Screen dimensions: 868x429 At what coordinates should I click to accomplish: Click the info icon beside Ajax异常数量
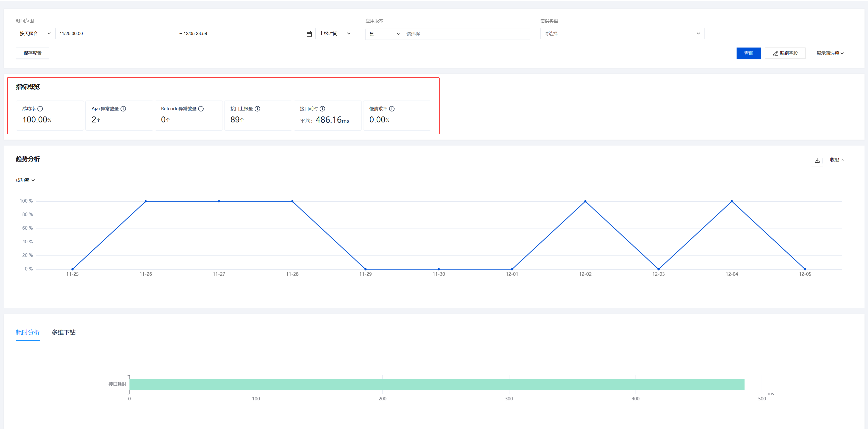coord(123,109)
